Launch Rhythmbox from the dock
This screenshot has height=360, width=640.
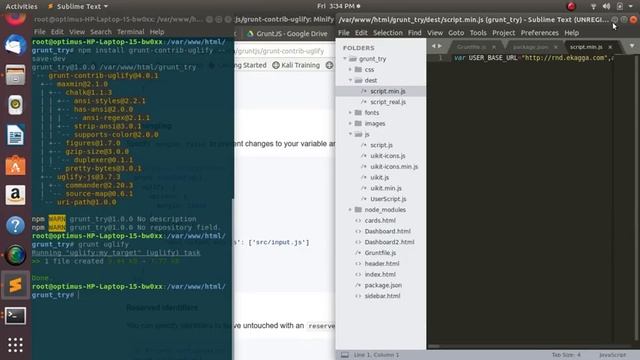click(x=15, y=105)
